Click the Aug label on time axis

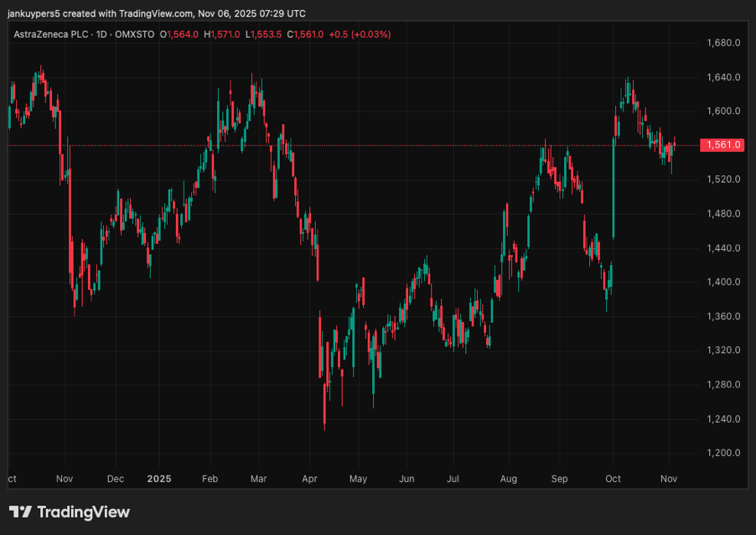click(x=509, y=479)
